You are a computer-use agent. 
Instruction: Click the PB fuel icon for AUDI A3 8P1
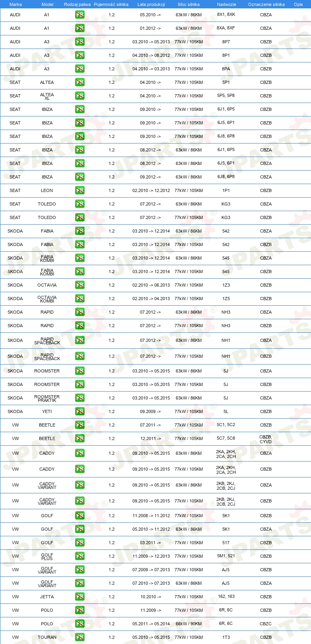click(80, 55)
